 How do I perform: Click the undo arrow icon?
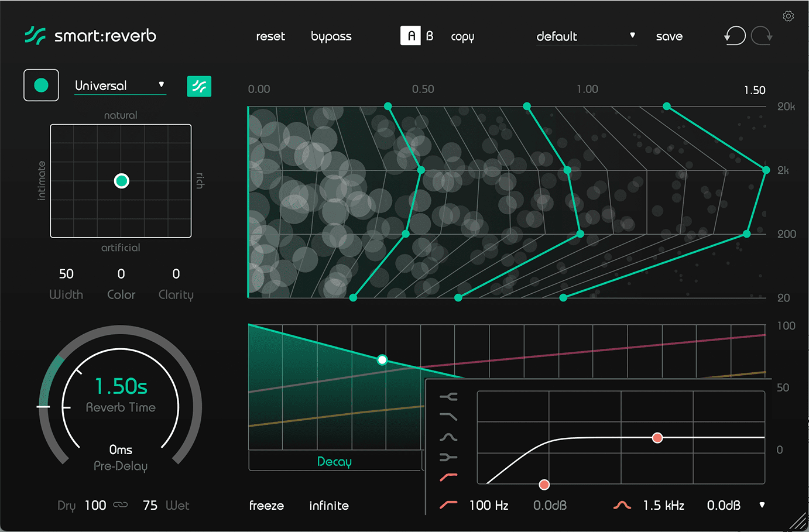(735, 36)
